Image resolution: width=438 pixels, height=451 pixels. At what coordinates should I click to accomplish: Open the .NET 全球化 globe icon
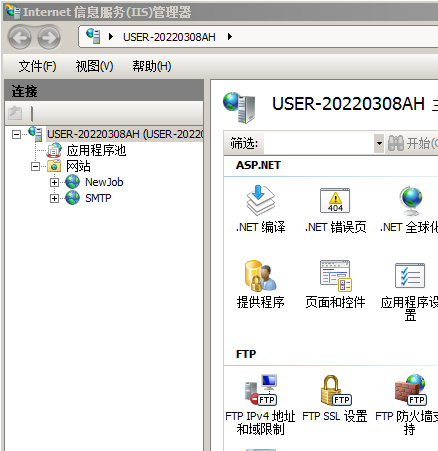tap(412, 201)
